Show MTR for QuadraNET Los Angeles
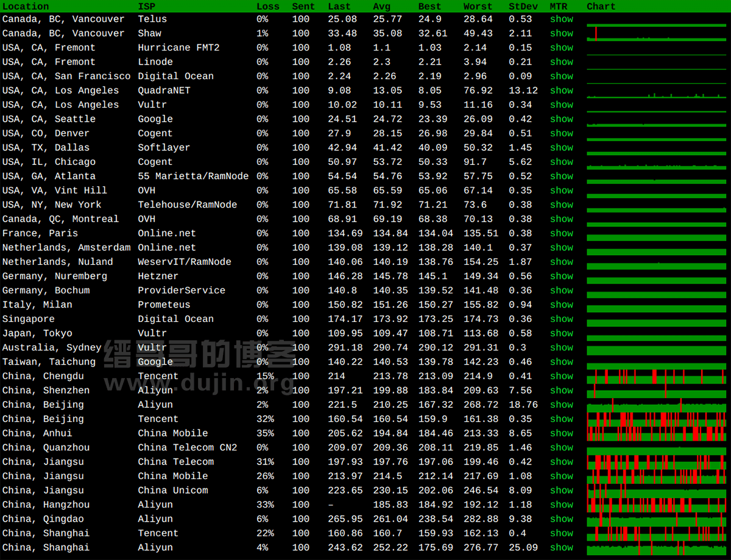This screenshot has height=560, width=731. 561,91
